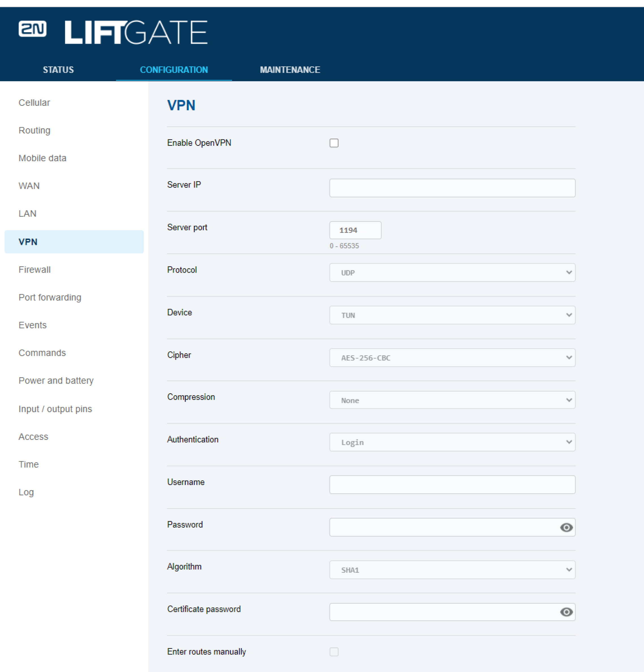Click the 'Server port' label
The height and width of the screenshot is (672, 644).
click(x=187, y=227)
